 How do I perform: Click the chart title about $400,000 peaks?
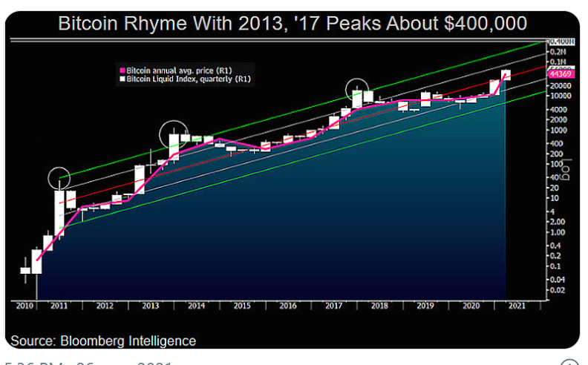293,24
